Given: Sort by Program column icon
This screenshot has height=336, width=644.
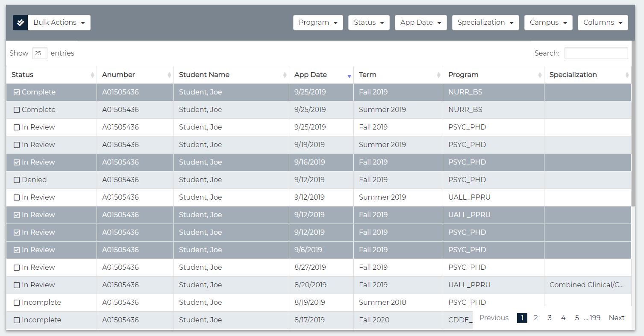Looking at the screenshot, I should [540, 75].
